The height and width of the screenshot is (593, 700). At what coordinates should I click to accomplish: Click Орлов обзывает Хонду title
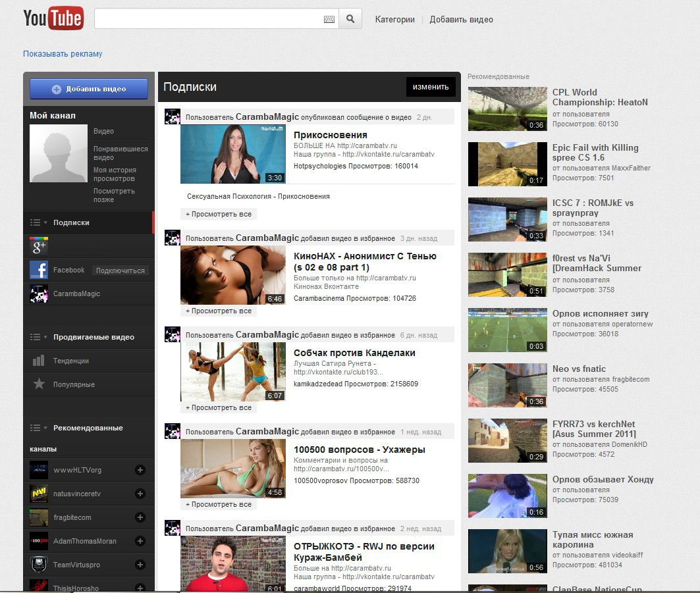point(603,479)
